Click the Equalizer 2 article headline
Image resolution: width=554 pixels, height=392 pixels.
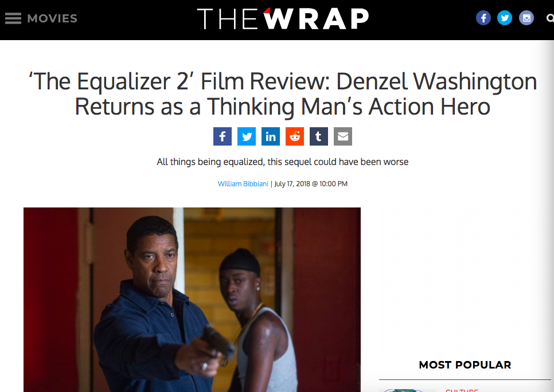283,94
